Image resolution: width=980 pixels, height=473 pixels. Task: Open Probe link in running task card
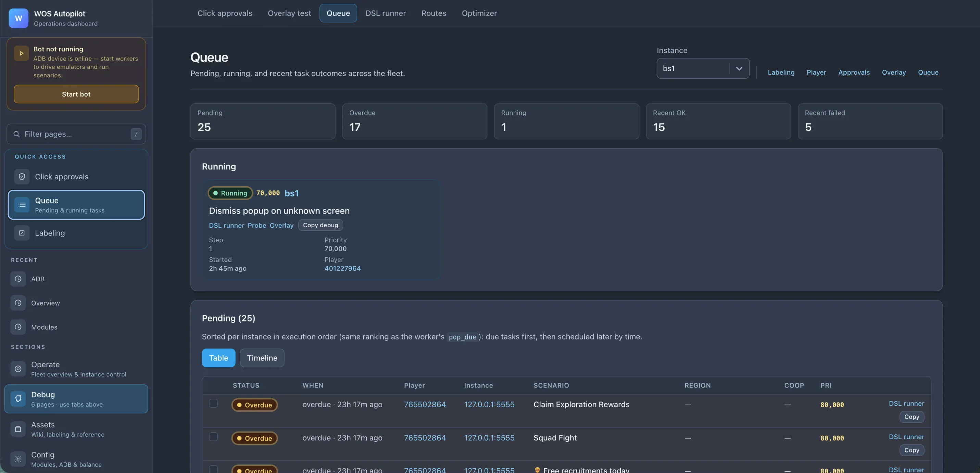pos(257,226)
